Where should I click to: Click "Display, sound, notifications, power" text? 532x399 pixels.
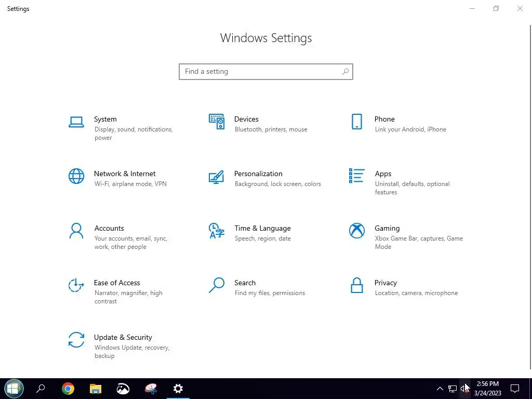[134, 134]
